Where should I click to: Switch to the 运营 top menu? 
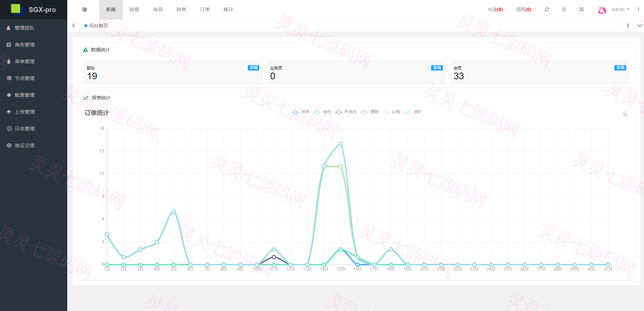coord(134,9)
